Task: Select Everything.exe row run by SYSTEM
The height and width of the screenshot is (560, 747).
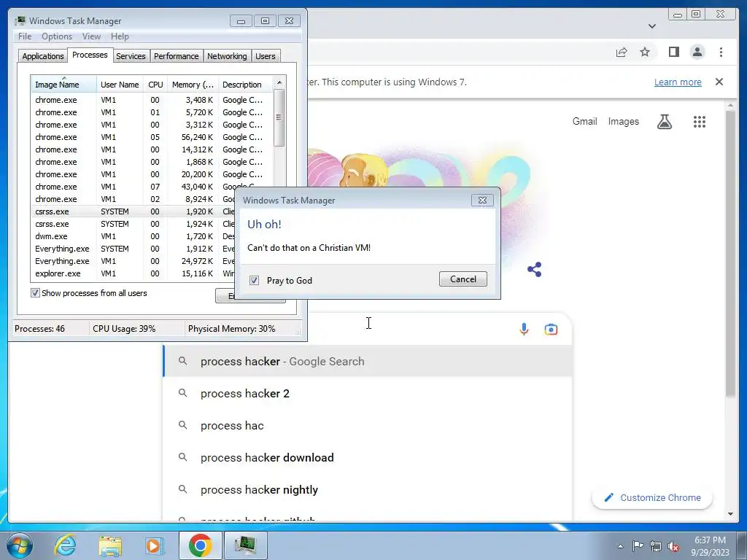Action: pos(133,249)
